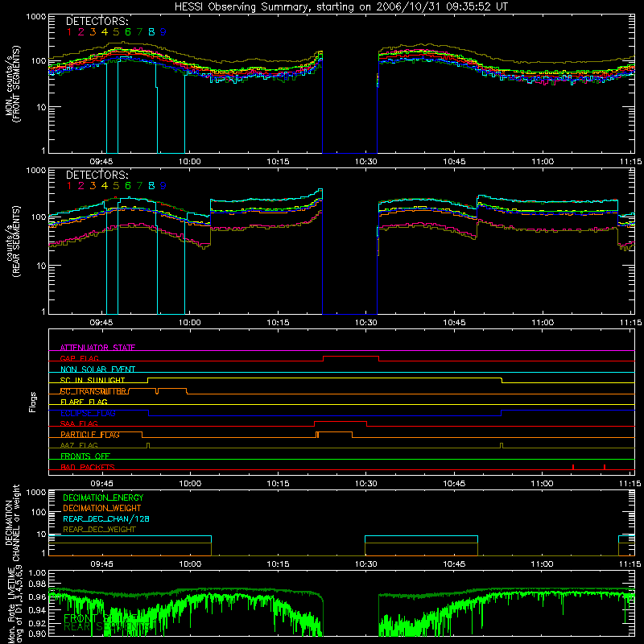Click the FLARE_FLAG label

tap(84, 402)
